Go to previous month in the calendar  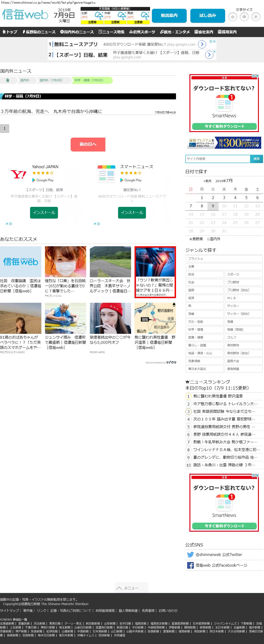coord(207,181)
